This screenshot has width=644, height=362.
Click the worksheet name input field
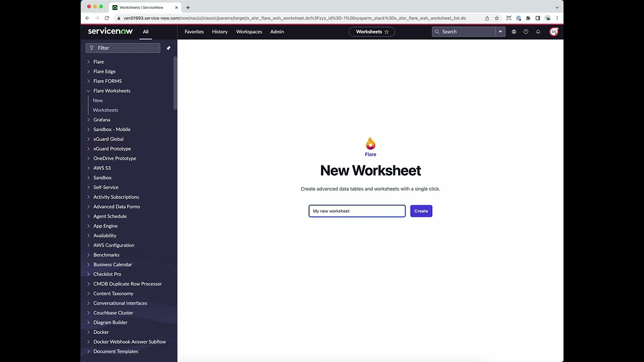pyautogui.click(x=357, y=211)
